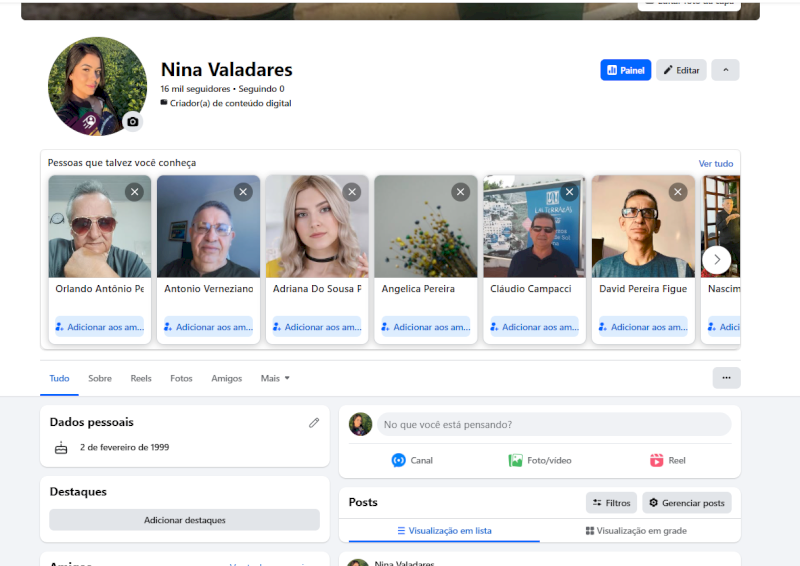The height and width of the screenshot is (566, 800).
Task: Add Angelica Pereira as friend
Action: [426, 327]
